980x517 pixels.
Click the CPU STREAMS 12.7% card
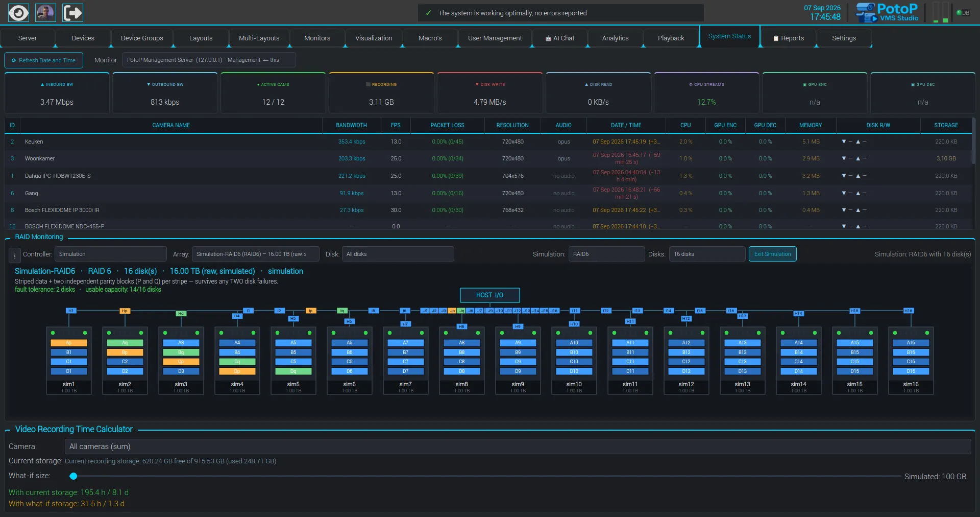tap(706, 93)
